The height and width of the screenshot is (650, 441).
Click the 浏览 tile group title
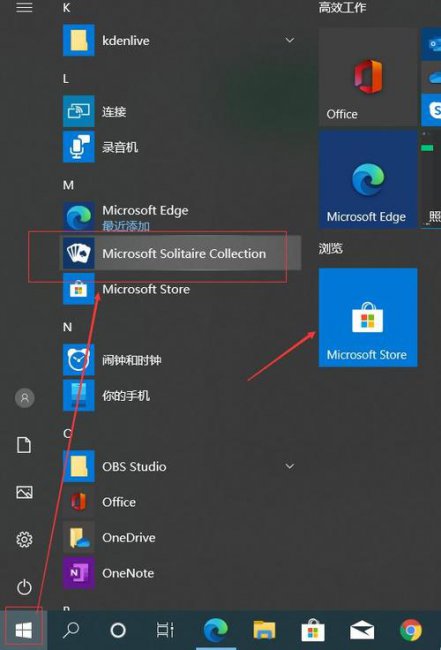(330, 248)
